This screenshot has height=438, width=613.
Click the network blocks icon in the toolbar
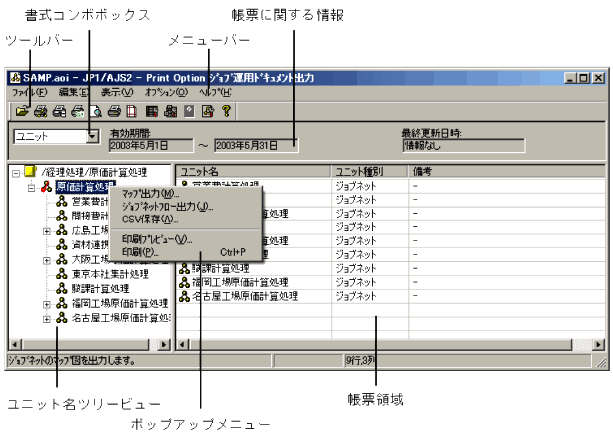pyautogui.click(x=170, y=111)
